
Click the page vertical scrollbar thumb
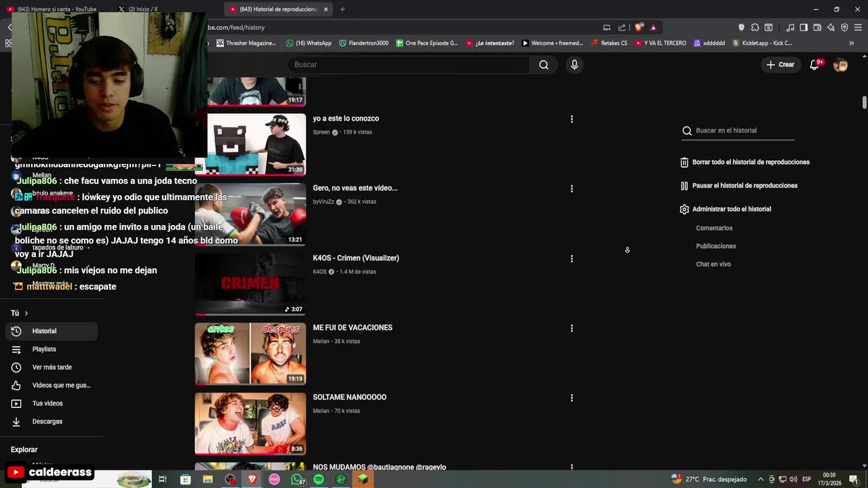tap(865, 102)
